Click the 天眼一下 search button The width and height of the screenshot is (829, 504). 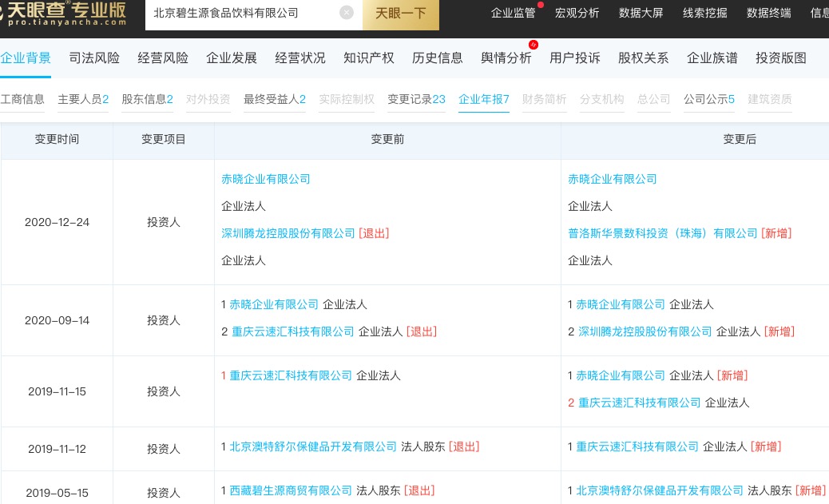point(401,14)
